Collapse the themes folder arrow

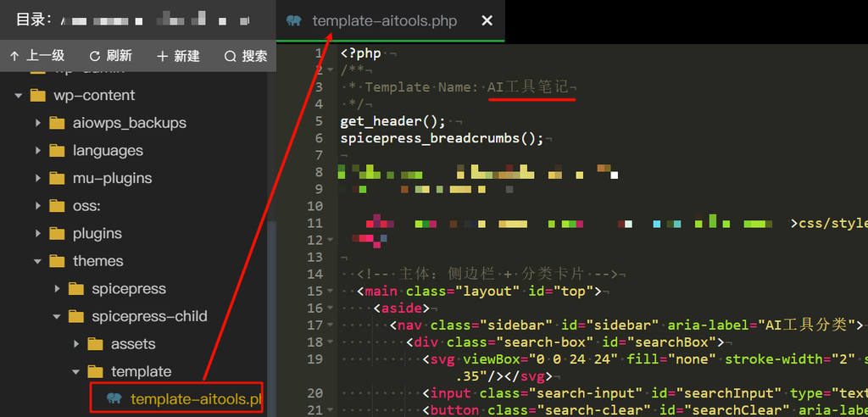37,261
